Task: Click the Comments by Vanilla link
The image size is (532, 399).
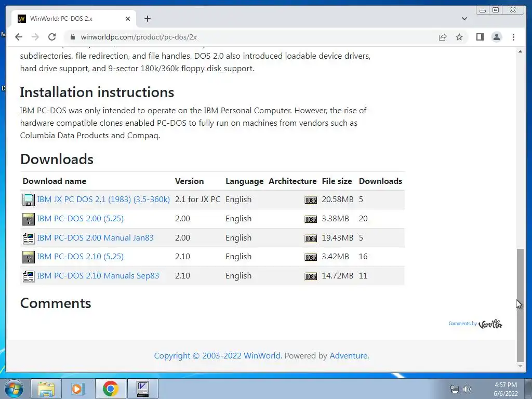Action: click(x=475, y=324)
